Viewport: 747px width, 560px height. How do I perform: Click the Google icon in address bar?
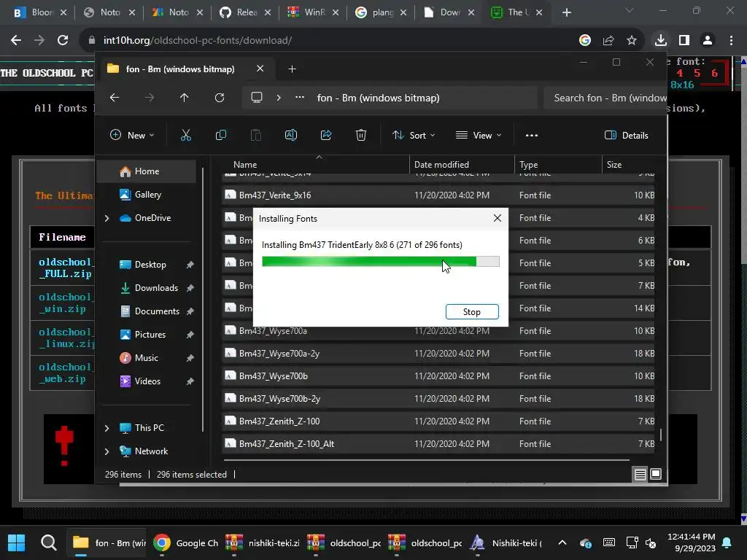point(585,41)
